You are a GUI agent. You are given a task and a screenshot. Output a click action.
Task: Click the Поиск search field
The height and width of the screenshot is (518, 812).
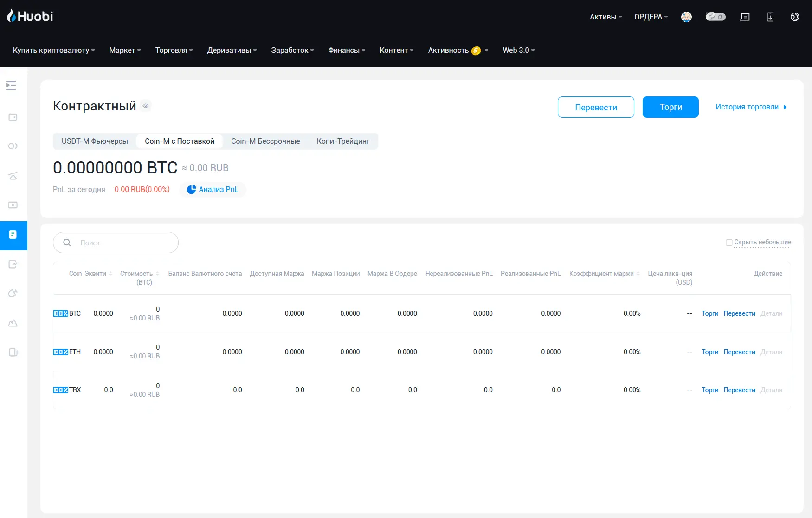point(121,243)
